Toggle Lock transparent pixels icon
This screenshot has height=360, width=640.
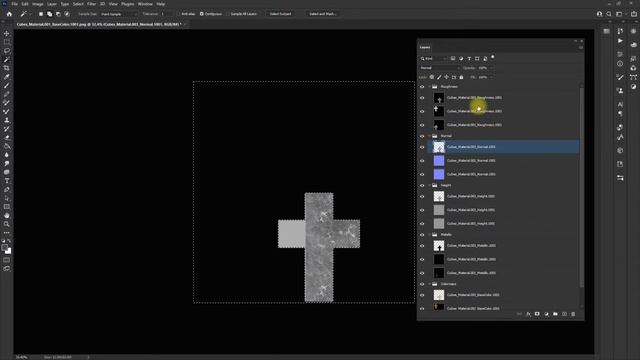[432, 77]
